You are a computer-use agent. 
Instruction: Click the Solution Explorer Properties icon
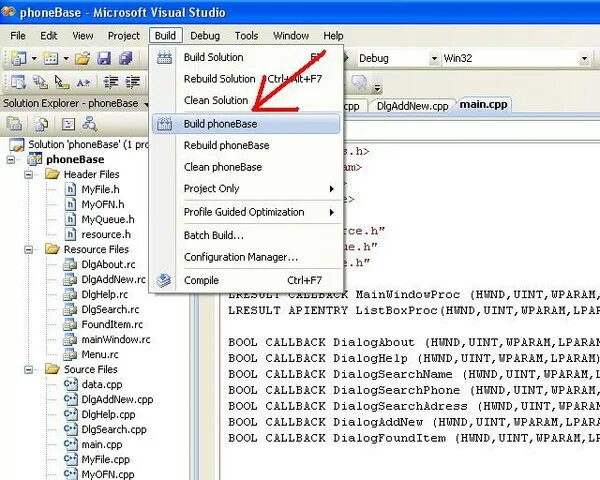[x=14, y=124]
